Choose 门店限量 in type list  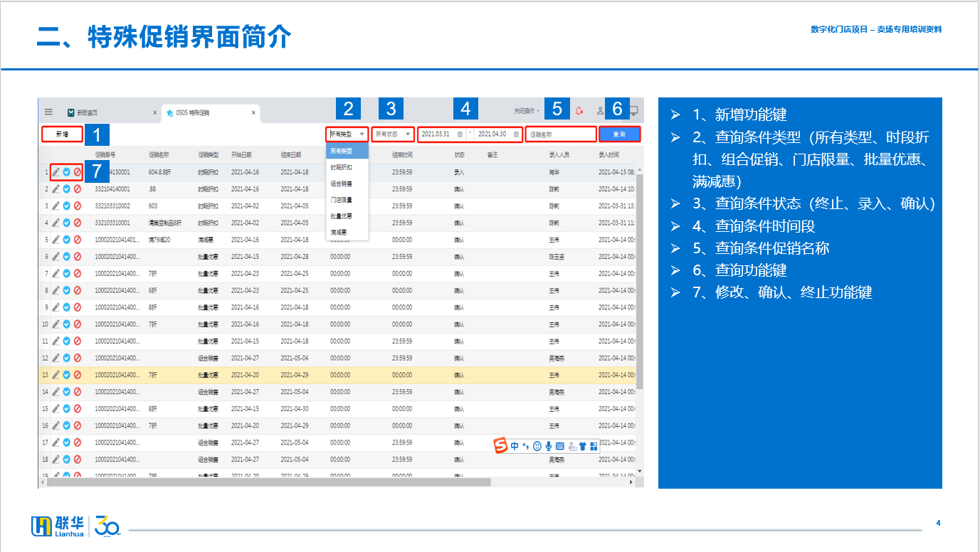[x=347, y=200]
